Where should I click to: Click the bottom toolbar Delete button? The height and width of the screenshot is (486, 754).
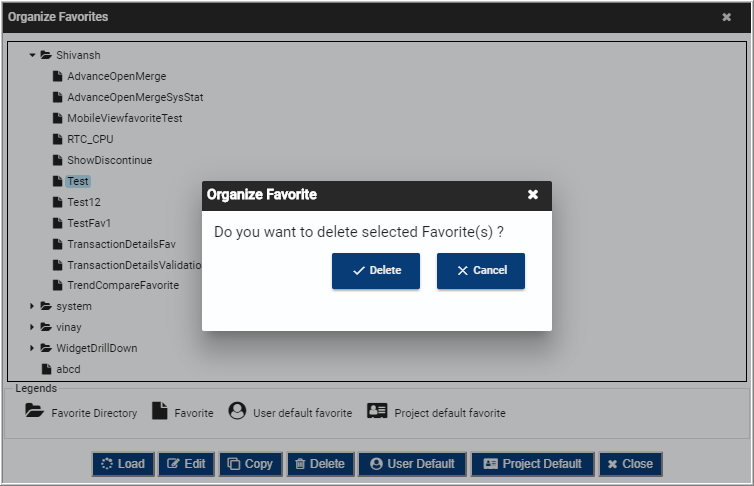coord(321,464)
